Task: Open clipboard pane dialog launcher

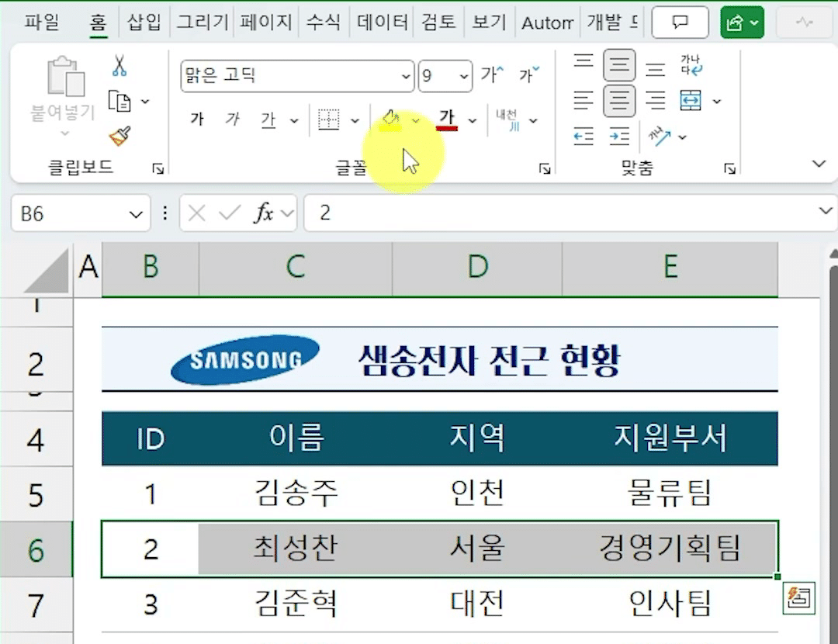Action: point(158,169)
